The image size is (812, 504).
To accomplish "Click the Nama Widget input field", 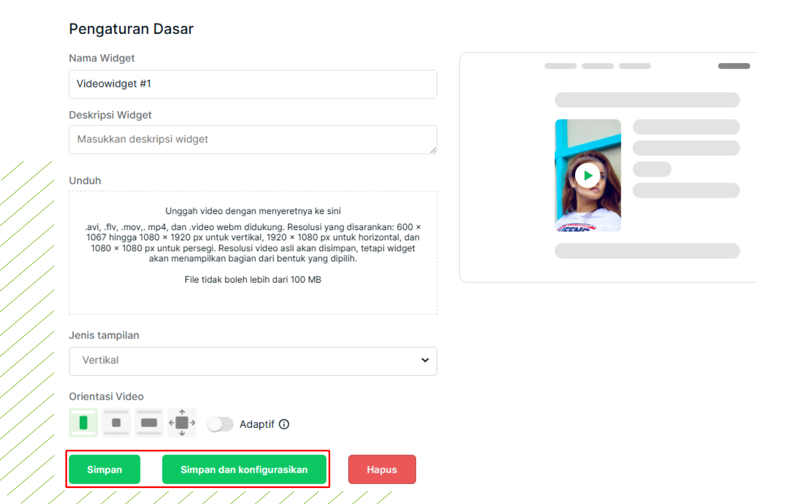I will tap(253, 84).
